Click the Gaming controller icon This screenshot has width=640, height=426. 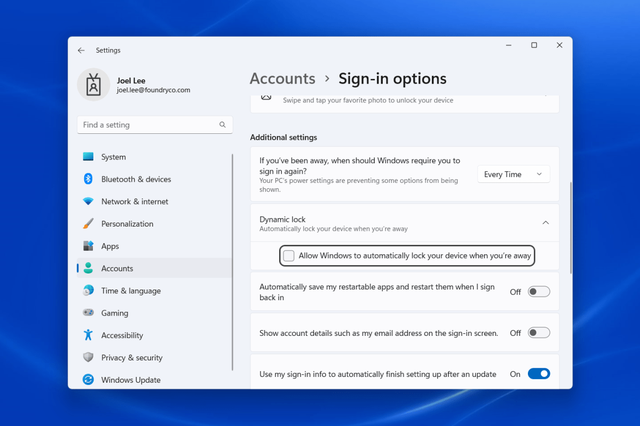pos(88,313)
